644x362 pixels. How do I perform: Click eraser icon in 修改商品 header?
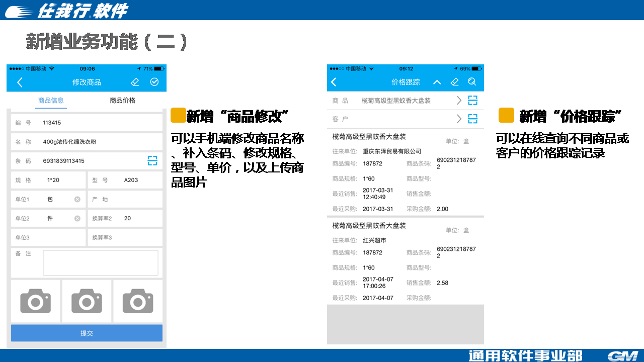tap(134, 82)
